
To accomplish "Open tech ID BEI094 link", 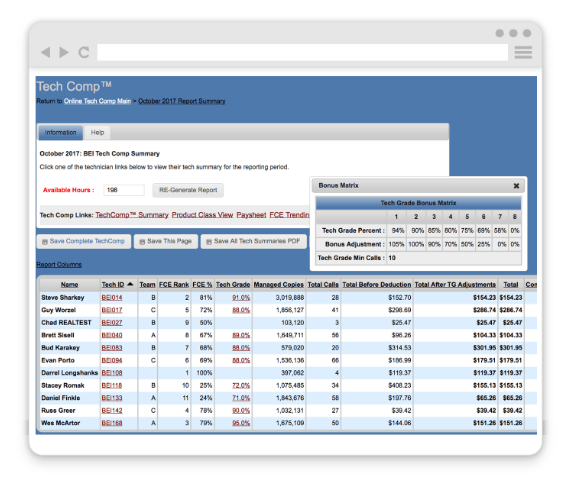I will (112, 360).
